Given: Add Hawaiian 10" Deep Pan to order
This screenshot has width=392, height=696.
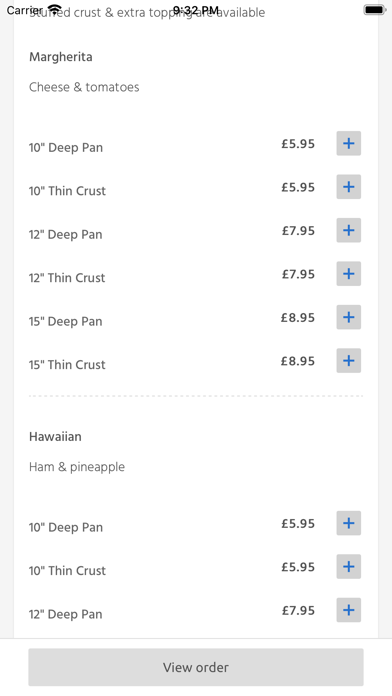Looking at the screenshot, I should point(348,523).
